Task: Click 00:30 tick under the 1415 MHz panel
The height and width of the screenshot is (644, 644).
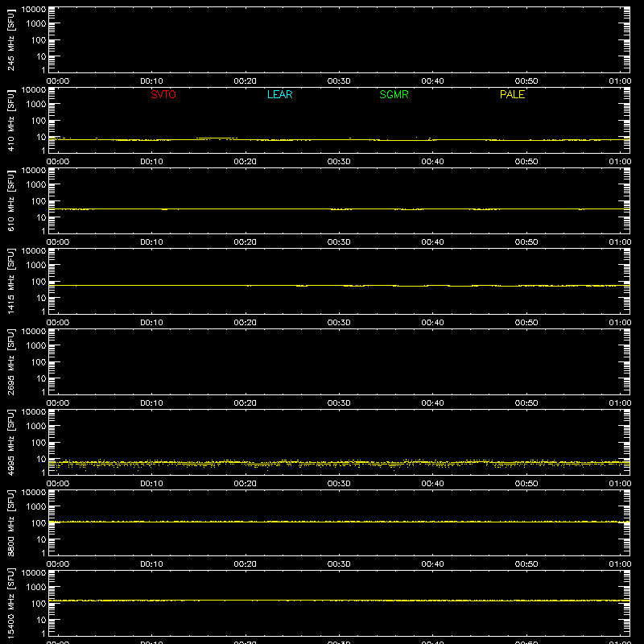Action: coord(339,323)
